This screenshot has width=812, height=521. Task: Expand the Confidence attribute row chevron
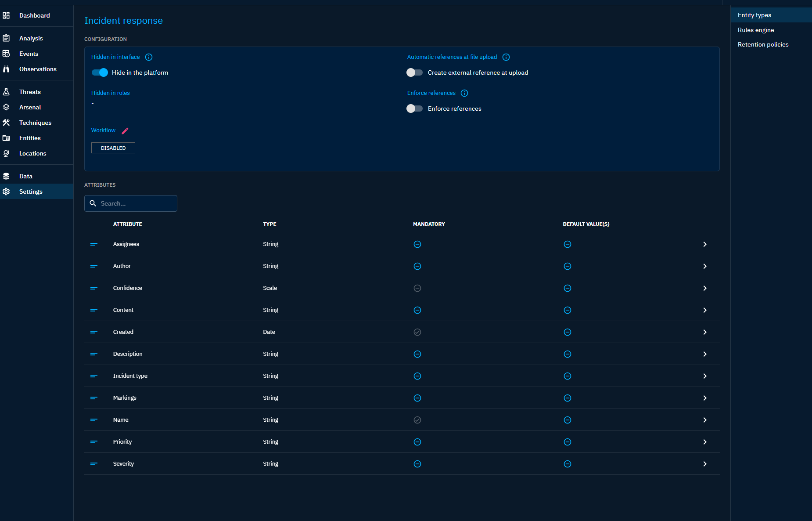(x=705, y=288)
